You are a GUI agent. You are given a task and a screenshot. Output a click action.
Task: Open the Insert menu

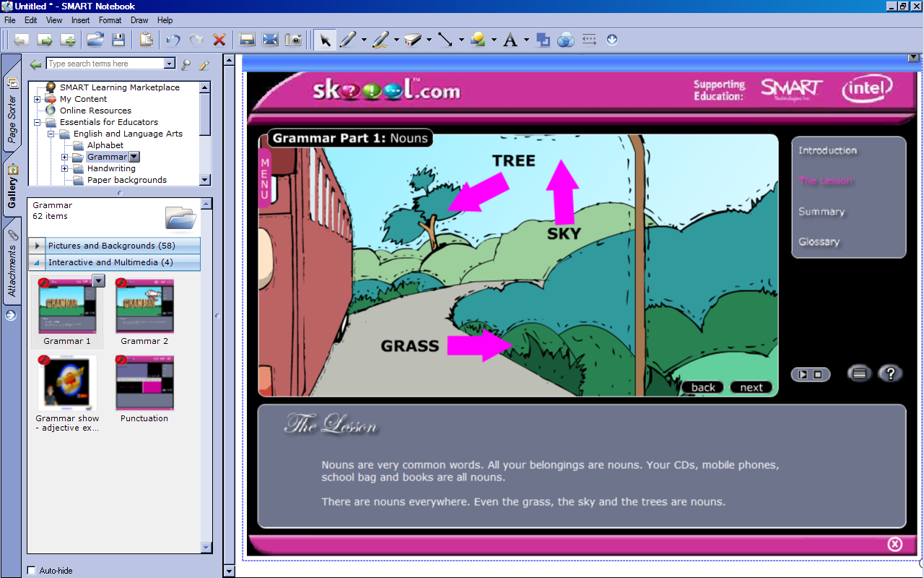[81, 20]
